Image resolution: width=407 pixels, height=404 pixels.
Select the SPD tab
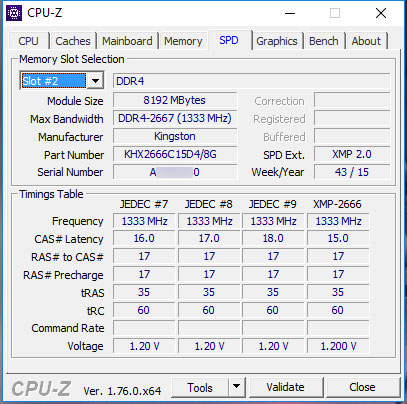[229, 40]
